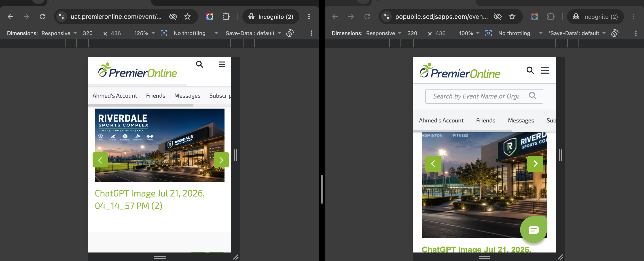Click Forward arrow in right browser window
644x261 pixels.
351,17
